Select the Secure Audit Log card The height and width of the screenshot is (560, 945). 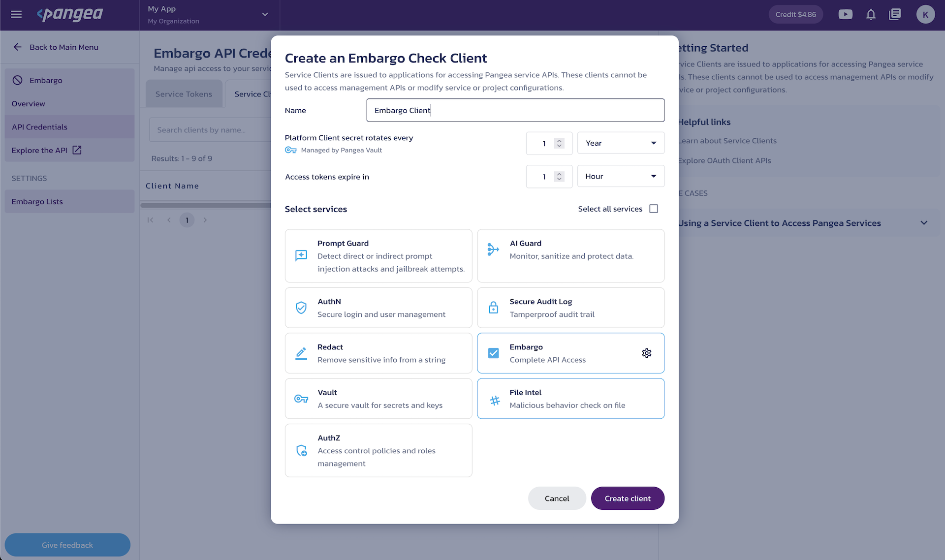[571, 308]
